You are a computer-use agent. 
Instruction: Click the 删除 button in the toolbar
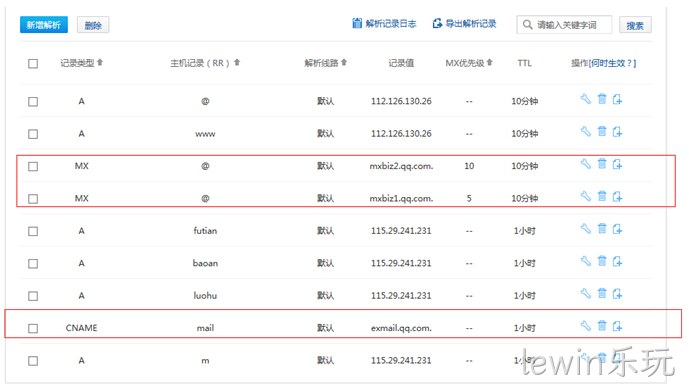point(93,25)
